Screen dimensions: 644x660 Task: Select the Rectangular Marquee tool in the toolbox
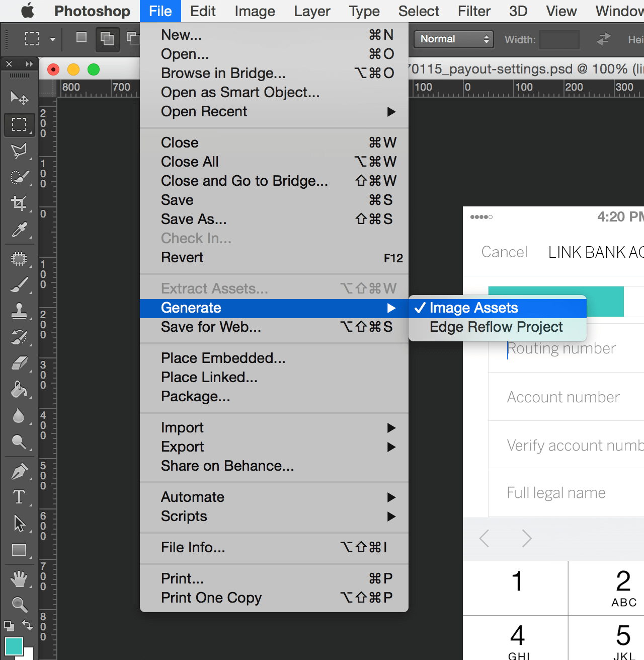[19, 124]
